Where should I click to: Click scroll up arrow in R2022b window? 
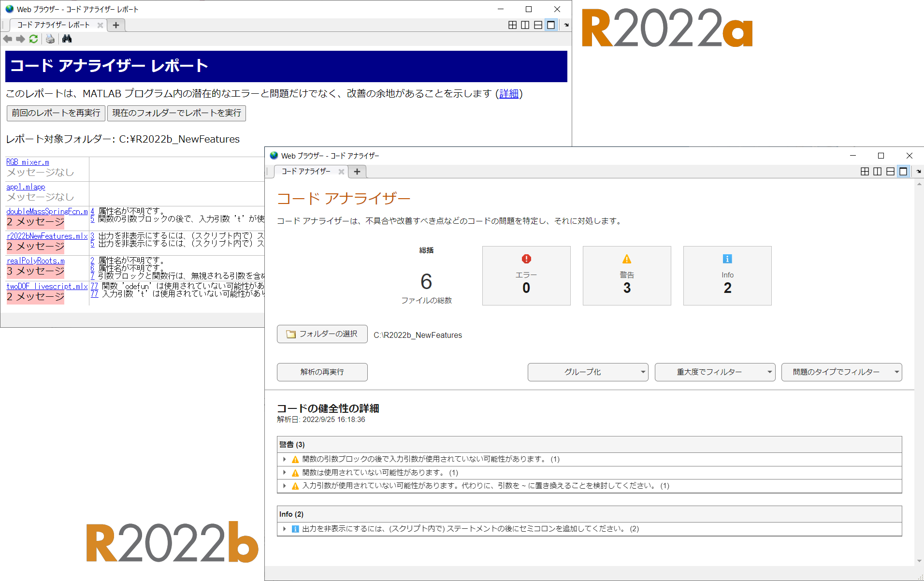pyautogui.click(x=919, y=184)
